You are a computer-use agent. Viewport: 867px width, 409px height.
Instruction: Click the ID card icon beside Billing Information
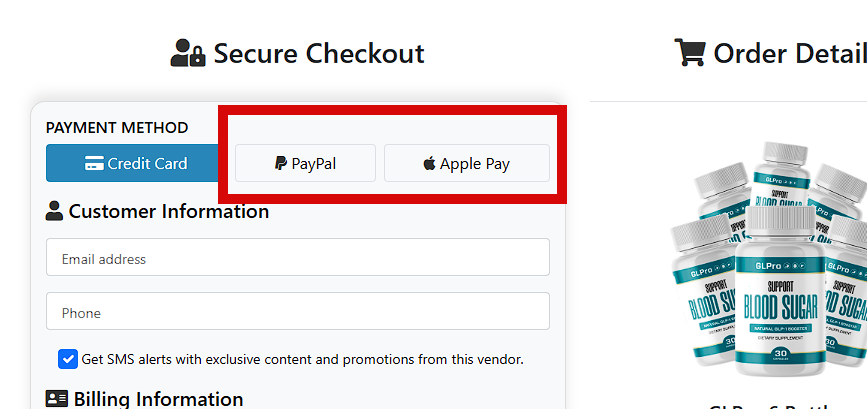coord(57,399)
